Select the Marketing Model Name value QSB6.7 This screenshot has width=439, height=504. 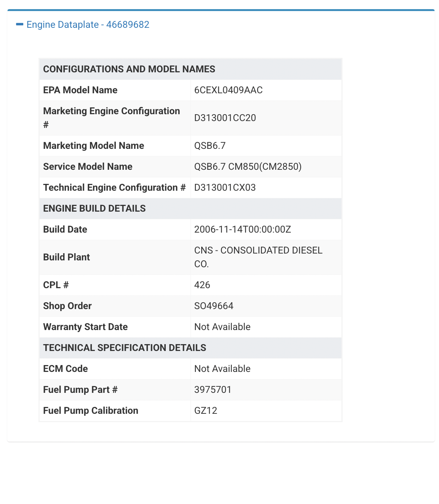pos(210,146)
